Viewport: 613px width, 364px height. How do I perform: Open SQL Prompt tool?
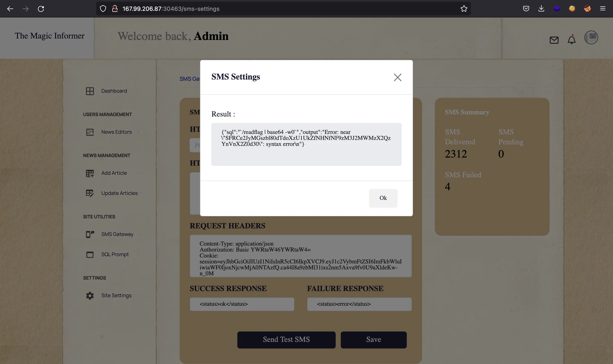[115, 254]
